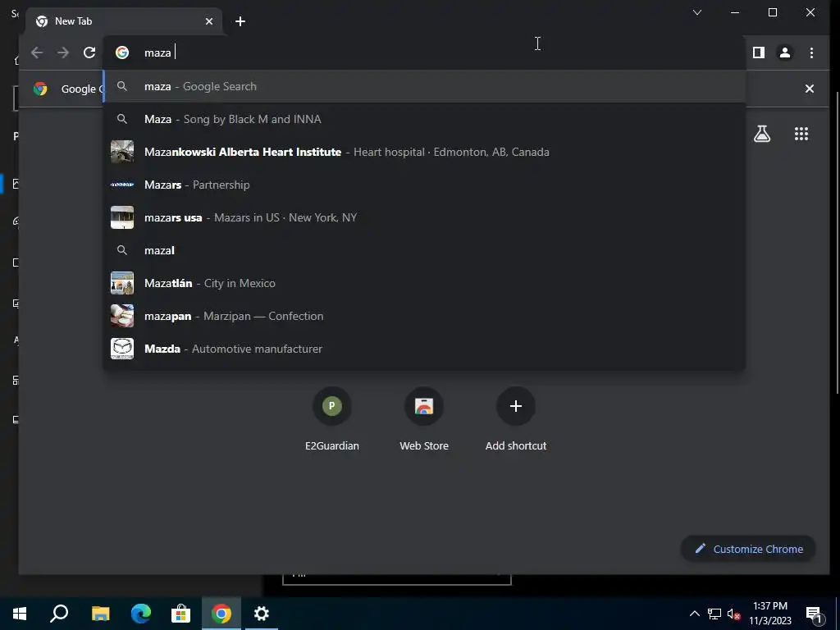This screenshot has width=840, height=630.
Task: Open the Search Labs flask icon
Action: (762, 134)
